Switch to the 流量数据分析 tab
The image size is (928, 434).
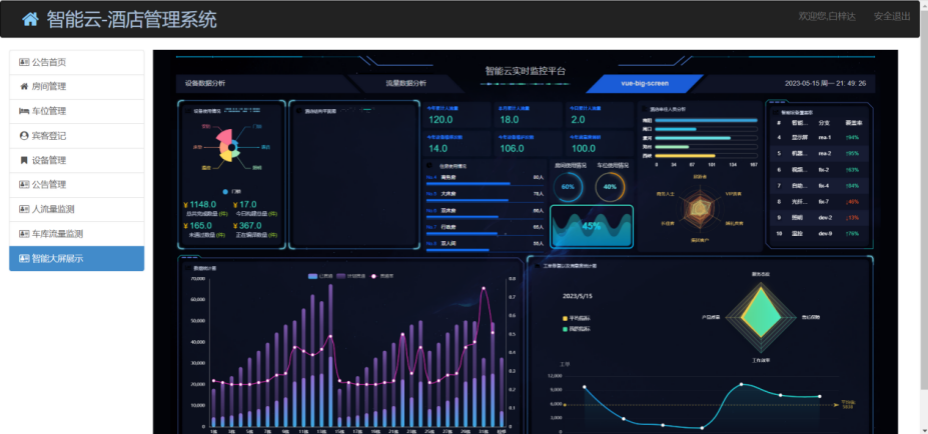pos(405,83)
